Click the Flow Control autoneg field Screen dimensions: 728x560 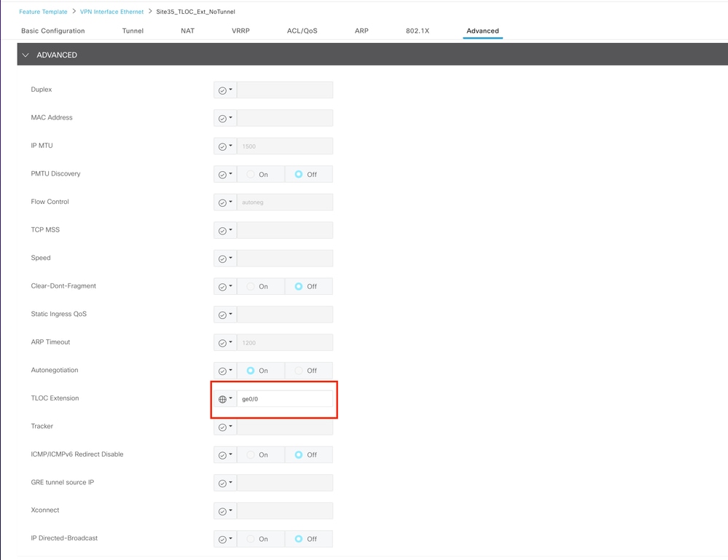coord(285,202)
